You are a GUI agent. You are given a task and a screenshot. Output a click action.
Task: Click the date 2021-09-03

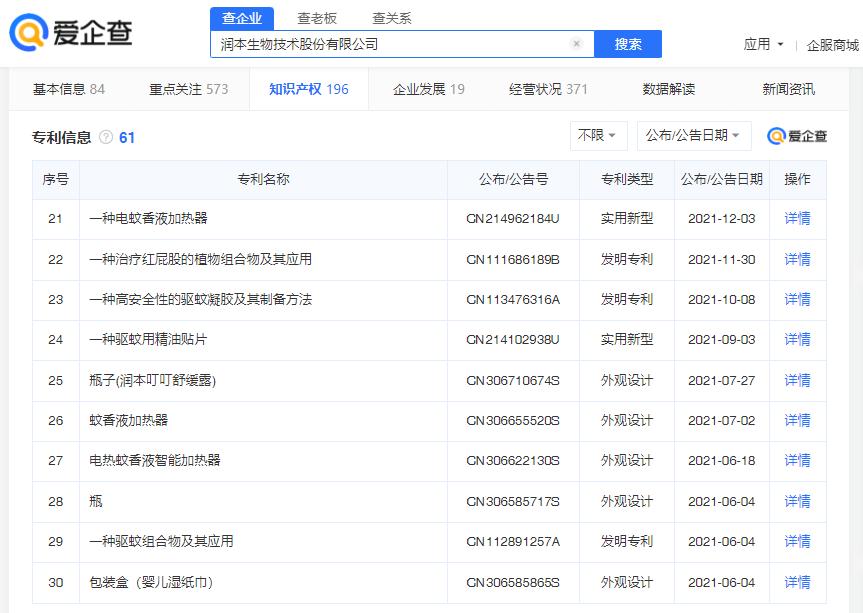[722, 340]
